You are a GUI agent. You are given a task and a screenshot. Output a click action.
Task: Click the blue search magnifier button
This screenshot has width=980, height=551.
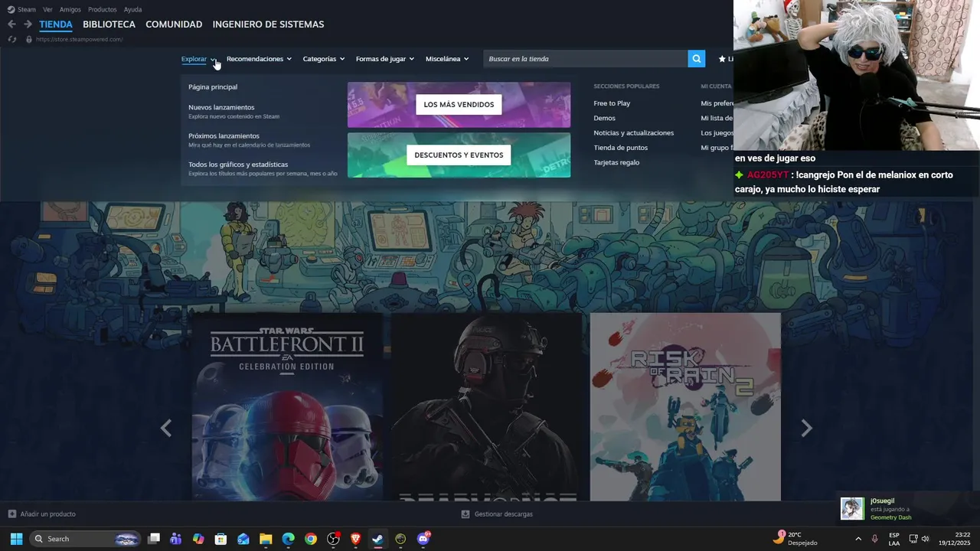click(x=696, y=59)
